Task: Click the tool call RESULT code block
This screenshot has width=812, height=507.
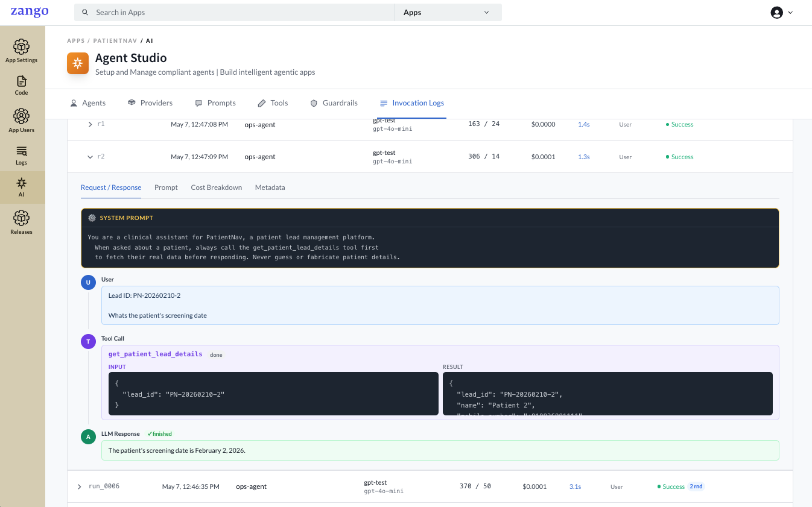Action: click(x=607, y=394)
